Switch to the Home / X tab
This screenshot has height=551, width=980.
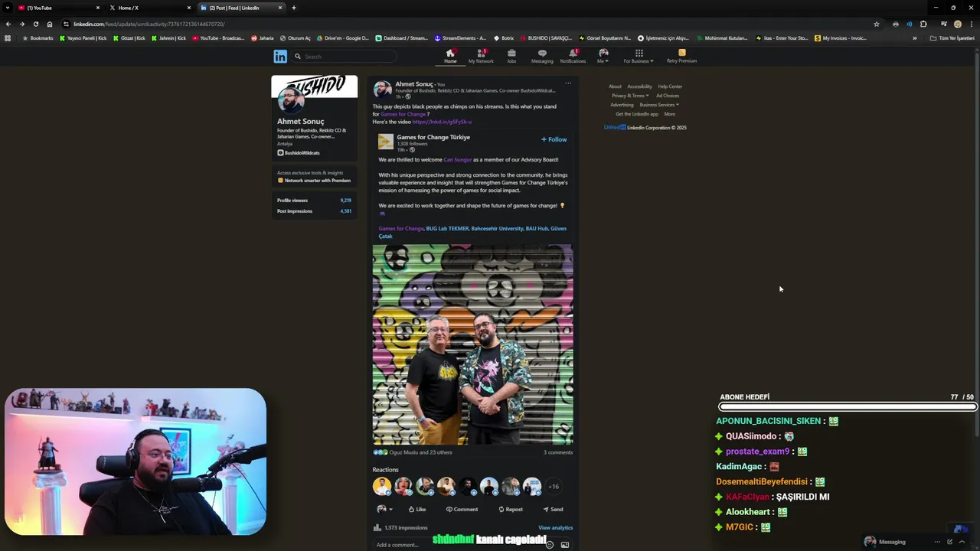click(149, 8)
